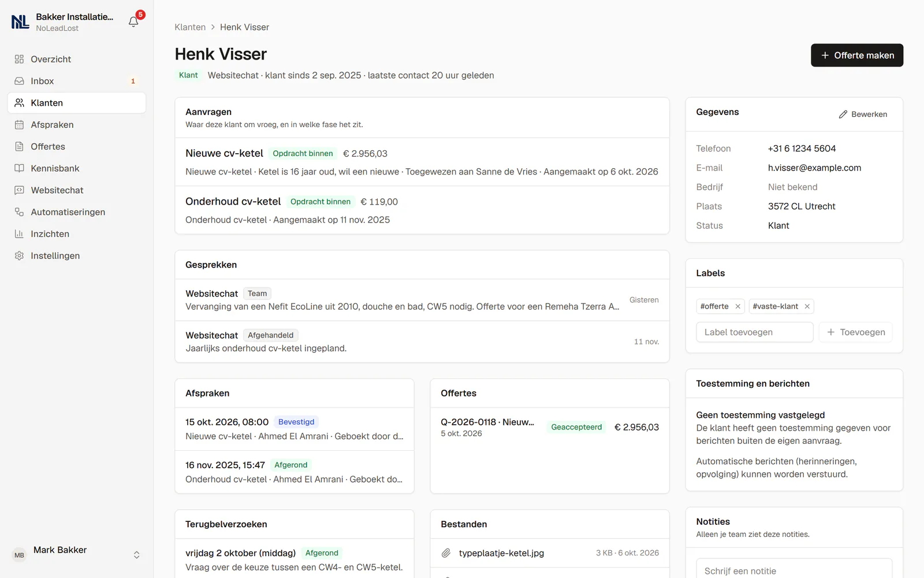Click the phone number +31 6 1234 5604
Image resolution: width=924 pixels, height=578 pixels.
pyautogui.click(x=802, y=149)
